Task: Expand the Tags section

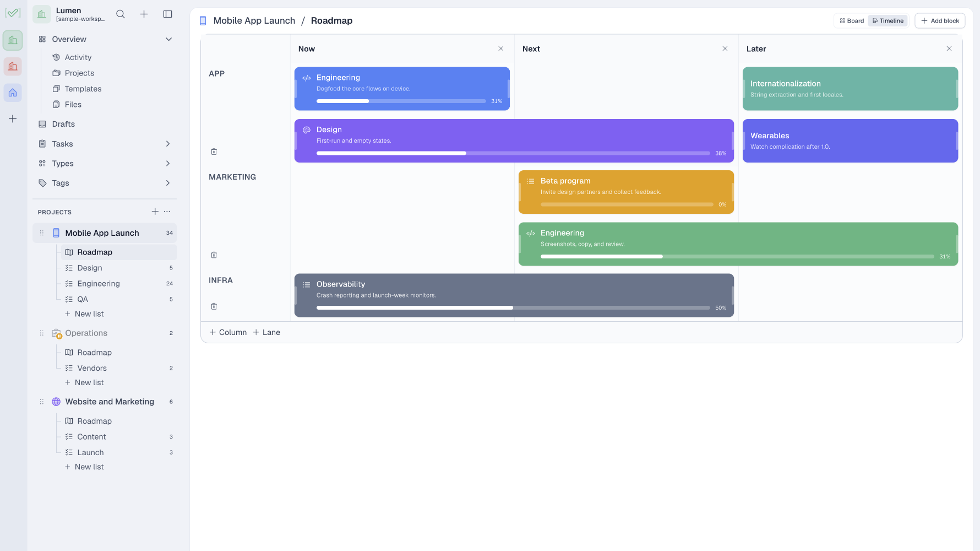Action: (168, 183)
